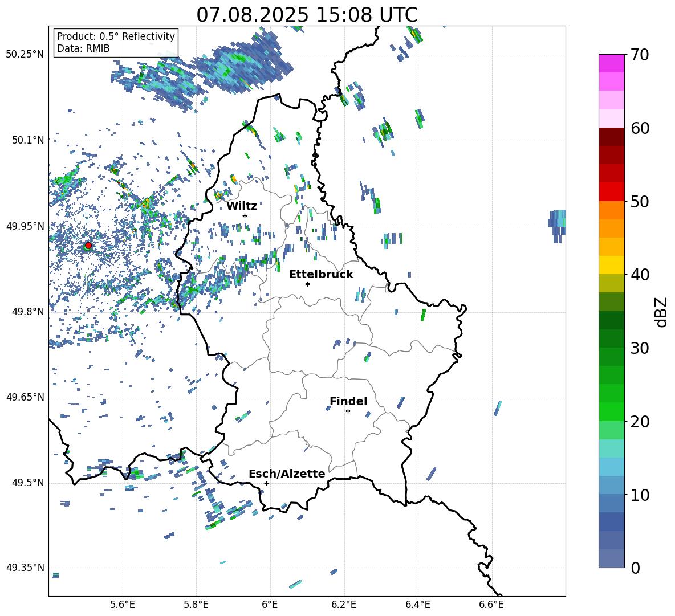Click the 49.5°N latitude label
The width and height of the screenshot is (675, 616).
click(x=28, y=483)
